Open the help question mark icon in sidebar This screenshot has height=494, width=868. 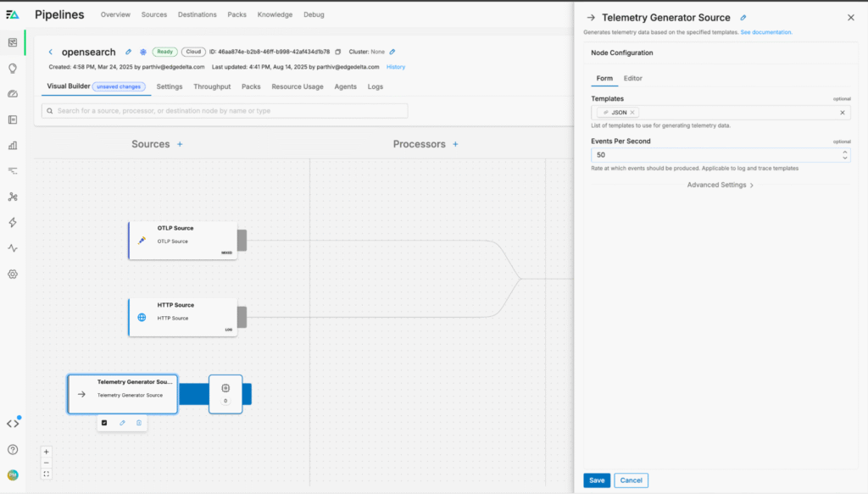point(13,450)
